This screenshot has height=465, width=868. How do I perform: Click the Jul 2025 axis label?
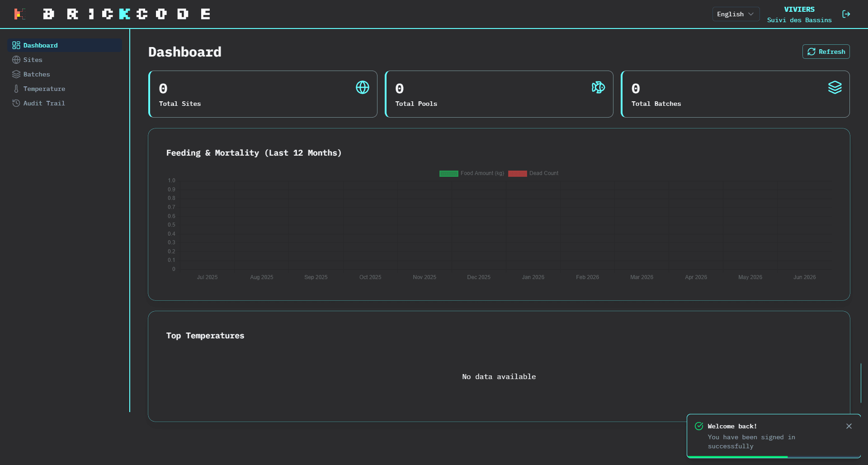point(207,277)
